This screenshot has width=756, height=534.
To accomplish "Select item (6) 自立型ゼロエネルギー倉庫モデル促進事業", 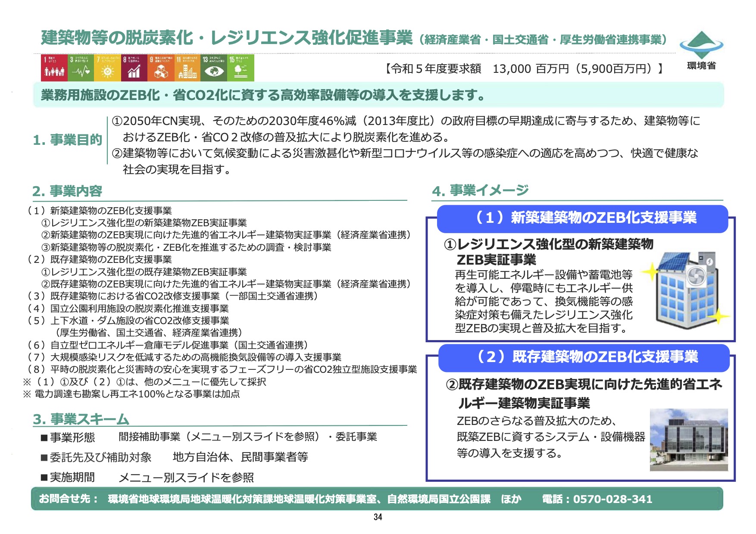I will click(168, 345).
